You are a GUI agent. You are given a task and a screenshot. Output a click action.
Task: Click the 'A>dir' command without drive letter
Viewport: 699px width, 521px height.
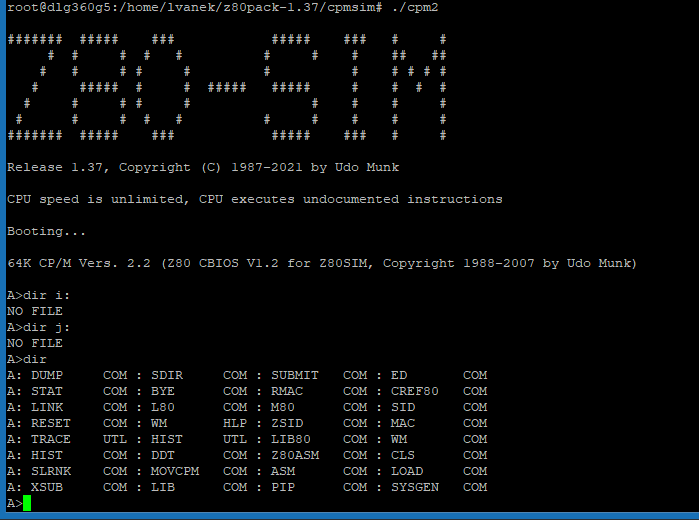[27, 359]
